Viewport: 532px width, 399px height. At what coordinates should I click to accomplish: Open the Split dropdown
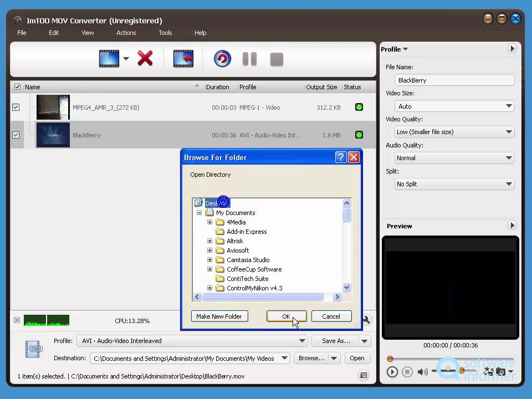click(x=454, y=184)
